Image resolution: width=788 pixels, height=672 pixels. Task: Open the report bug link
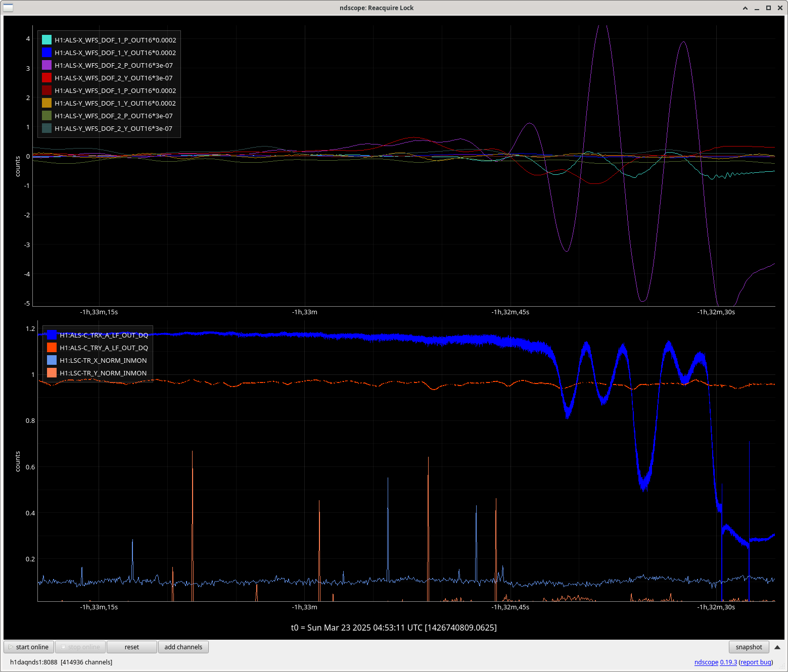click(756, 662)
